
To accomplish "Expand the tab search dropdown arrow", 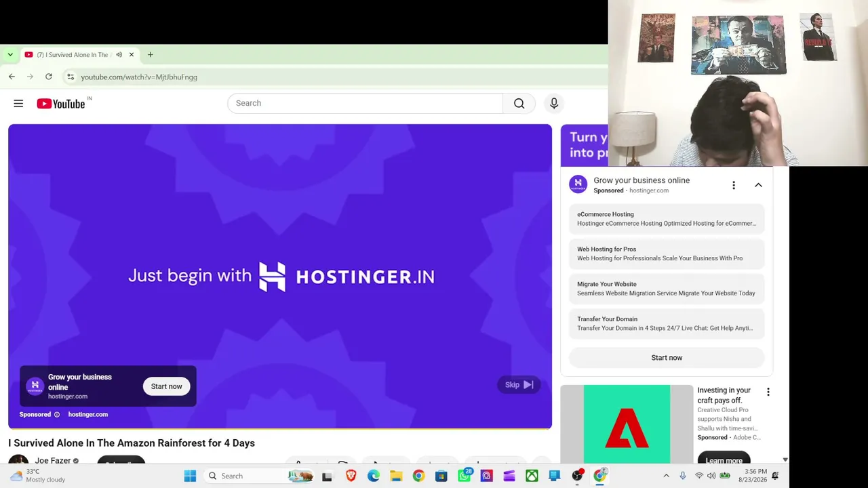I will tap(10, 55).
